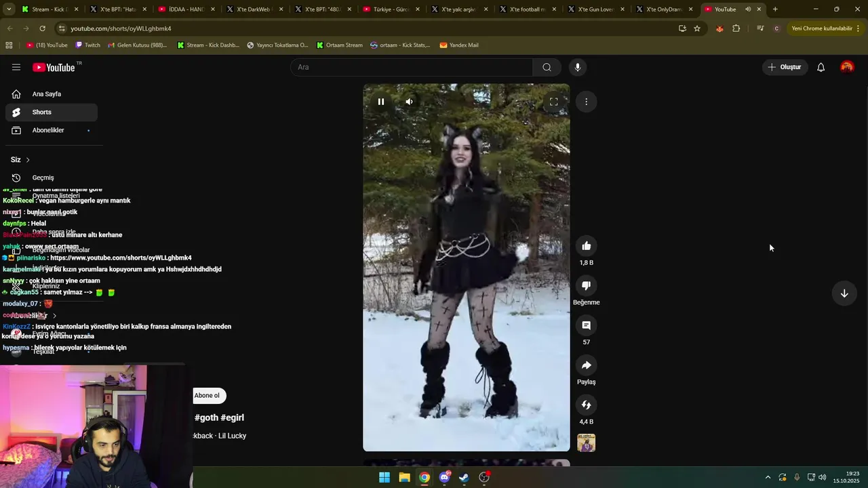Open OBS Studio from the taskbar

point(484,477)
